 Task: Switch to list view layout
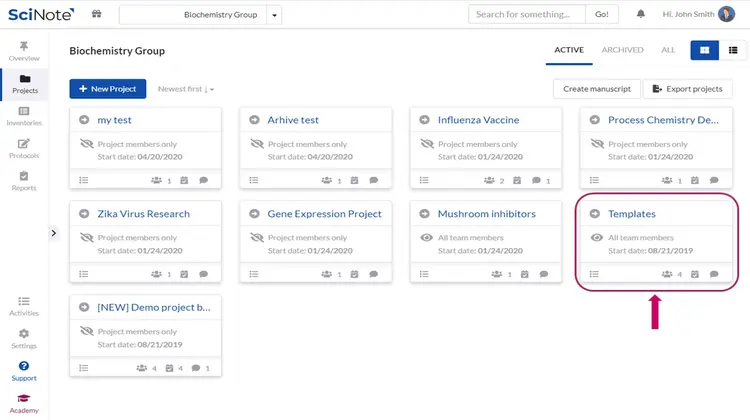pyautogui.click(x=733, y=50)
